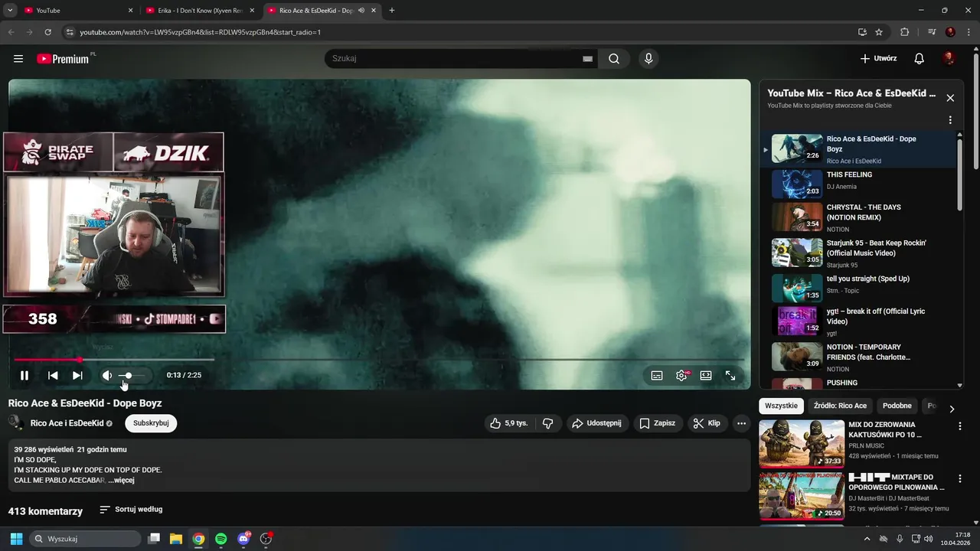Play NOTION - TEMPORARY FRIENDS

[x=857, y=357]
